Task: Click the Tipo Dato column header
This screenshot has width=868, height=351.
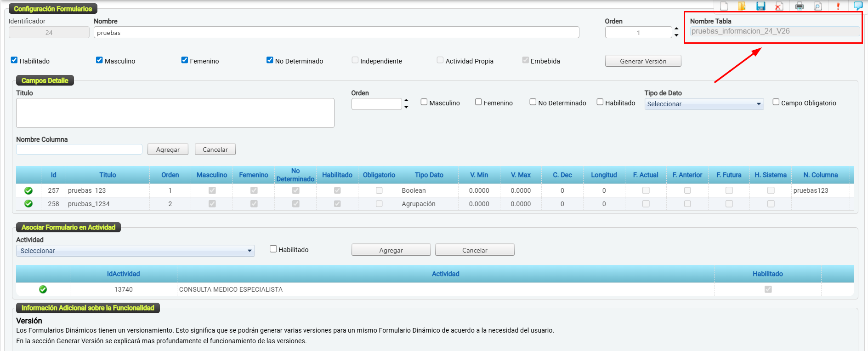Action: coord(429,175)
